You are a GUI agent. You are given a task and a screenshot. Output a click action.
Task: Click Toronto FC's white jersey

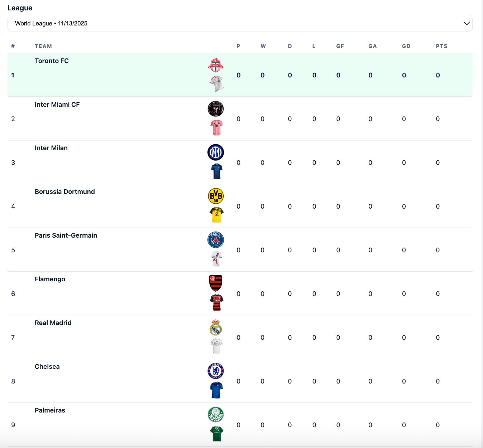(216, 83)
